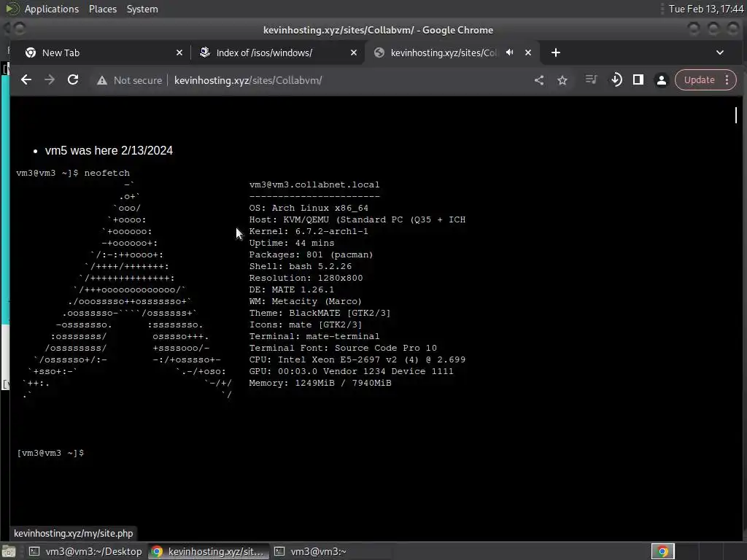
Task: Click the 'OS: Arch Linux x86_64' line
Action: [x=309, y=208]
